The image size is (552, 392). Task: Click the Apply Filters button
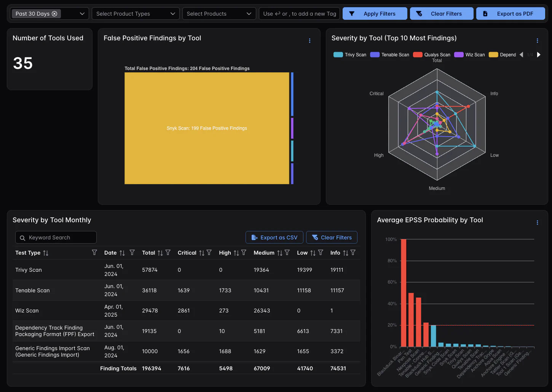[375, 14]
